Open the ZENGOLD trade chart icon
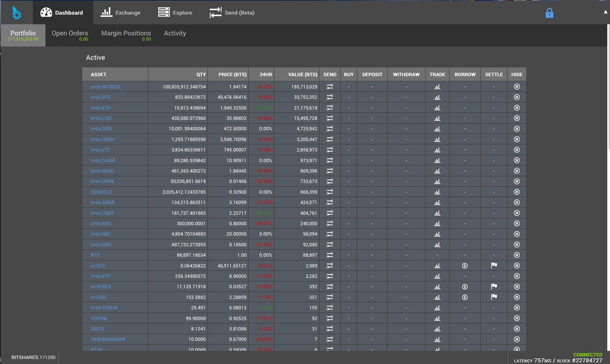This screenshot has height=364, width=610. click(437, 192)
